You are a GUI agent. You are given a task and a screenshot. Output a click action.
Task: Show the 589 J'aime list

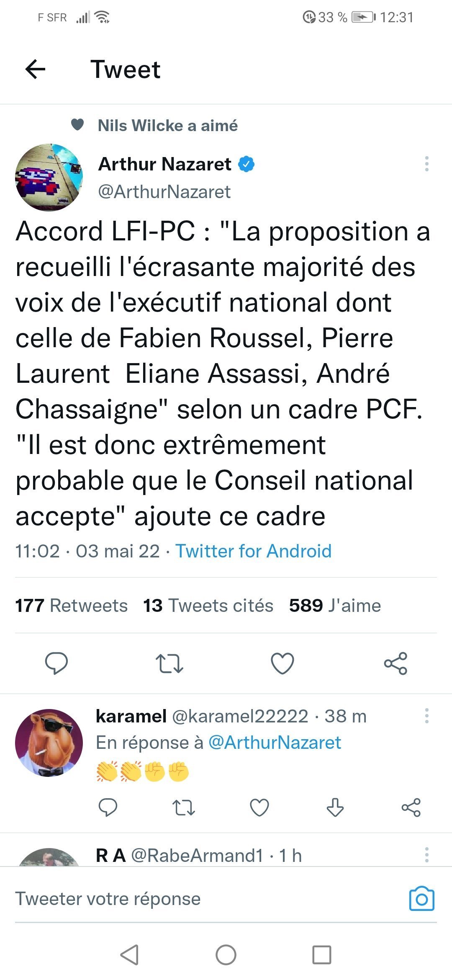tap(335, 606)
